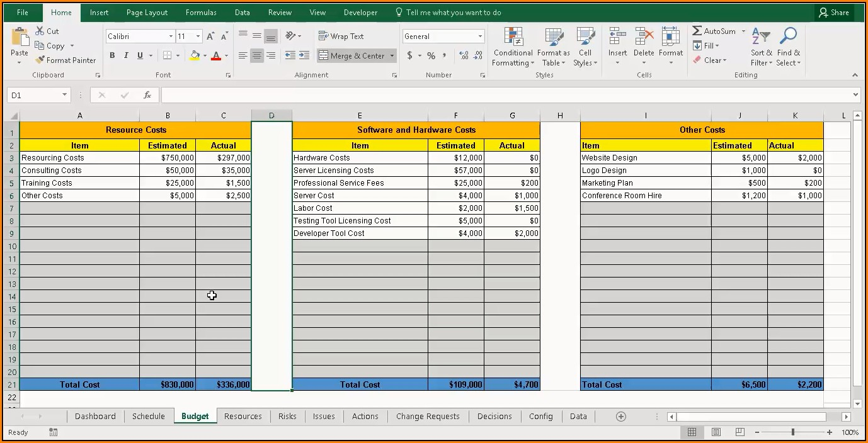Expand the Name Box dropdown arrow
Image resolution: width=868 pixels, height=443 pixels.
64,95
